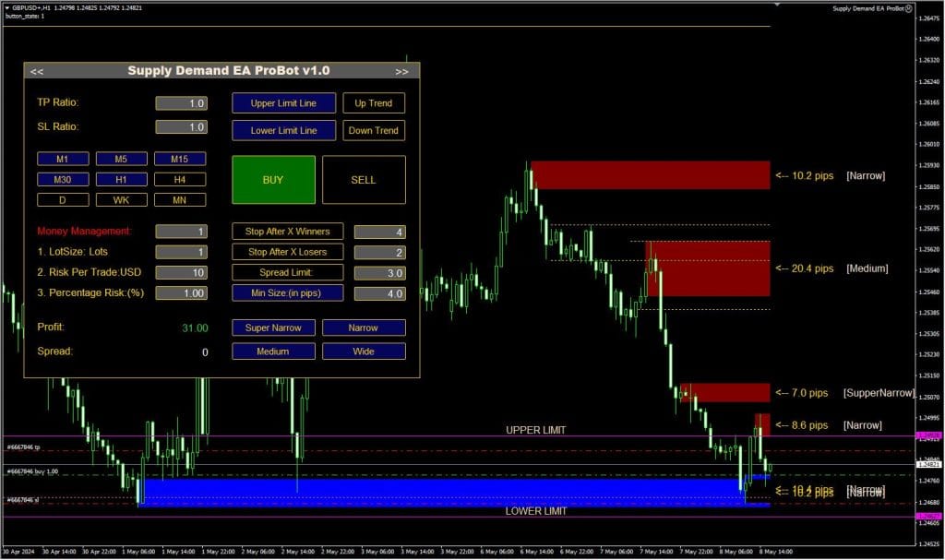Select the Wide zone filter

pos(364,351)
